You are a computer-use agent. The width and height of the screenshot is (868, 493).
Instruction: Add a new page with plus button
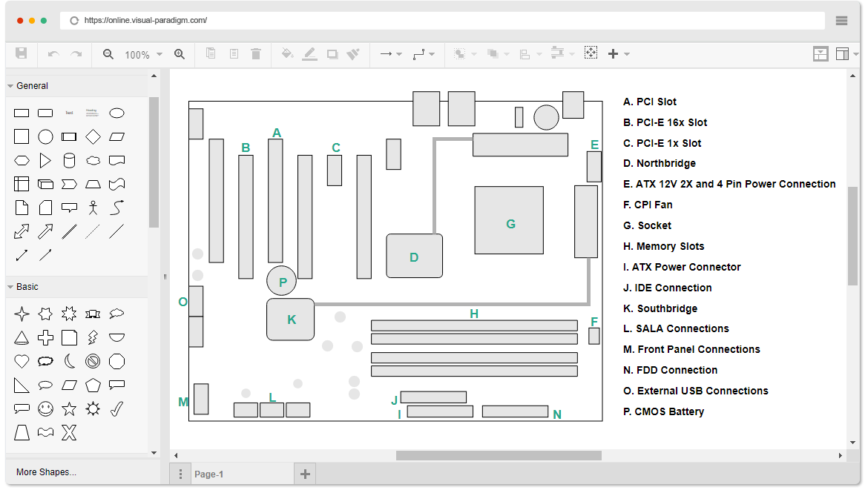pyautogui.click(x=304, y=474)
